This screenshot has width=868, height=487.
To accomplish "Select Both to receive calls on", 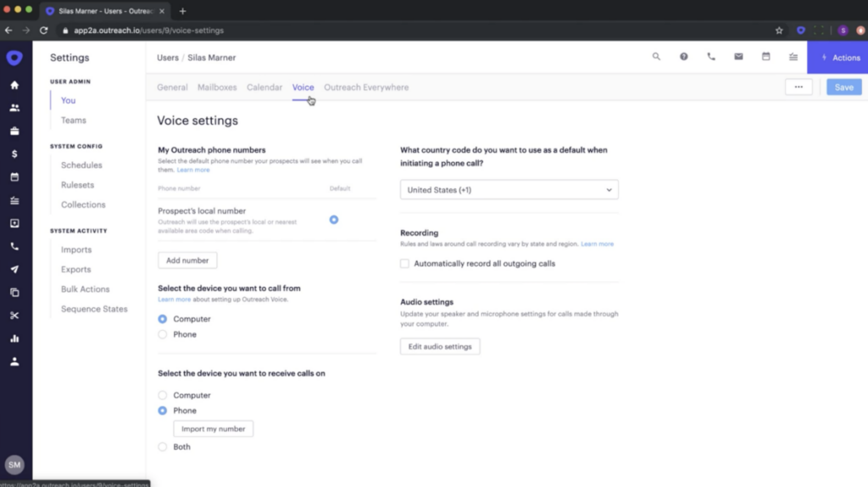I will (x=162, y=447).
